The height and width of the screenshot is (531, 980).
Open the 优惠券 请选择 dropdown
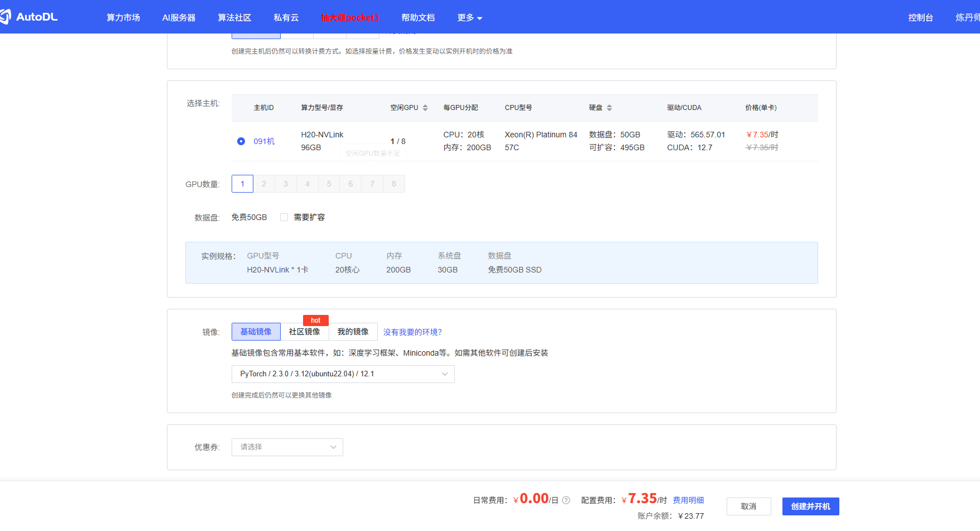(x=287, y=447)
